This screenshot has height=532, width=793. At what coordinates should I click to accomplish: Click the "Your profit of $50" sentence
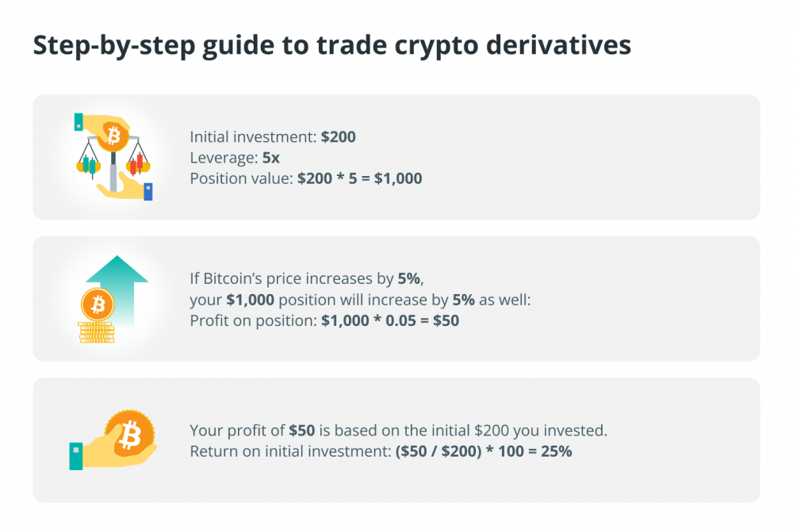pos(399,431)
